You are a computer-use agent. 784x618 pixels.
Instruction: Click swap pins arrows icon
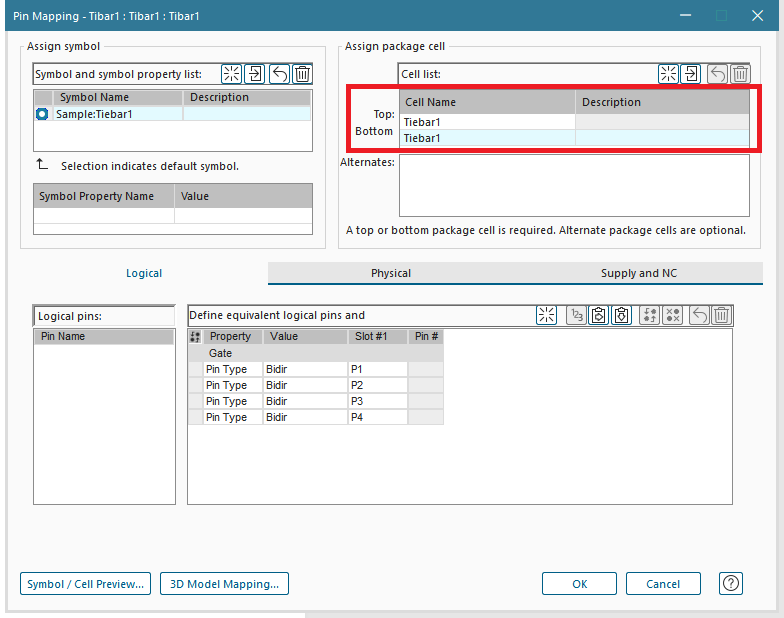click(650, 315)
